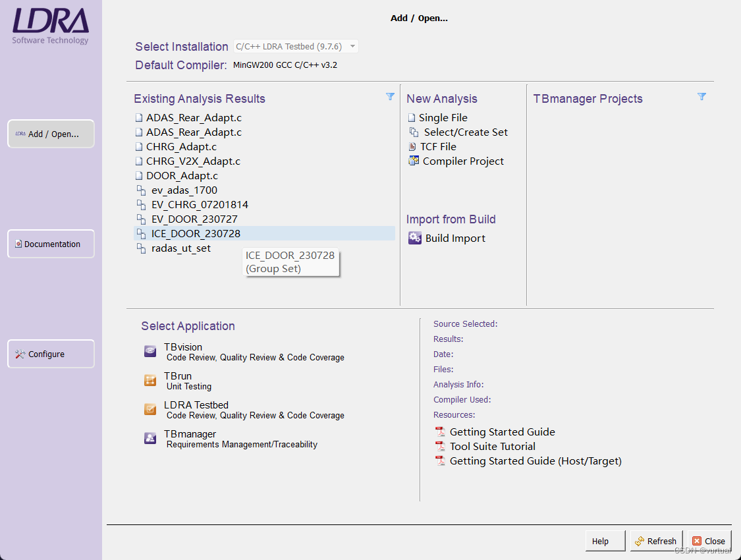Screen dimensions: 741x560
Task: Click the radas_ut_set group set icon
Action: [x=141, y=248]
